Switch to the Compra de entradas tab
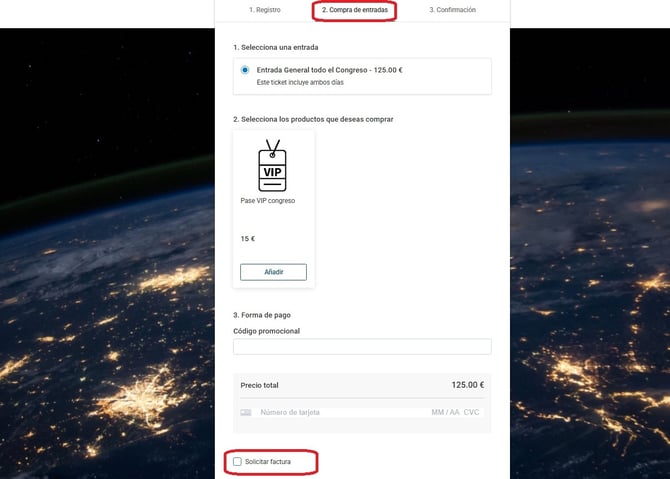Screen dimensions: 670x479 355,10
